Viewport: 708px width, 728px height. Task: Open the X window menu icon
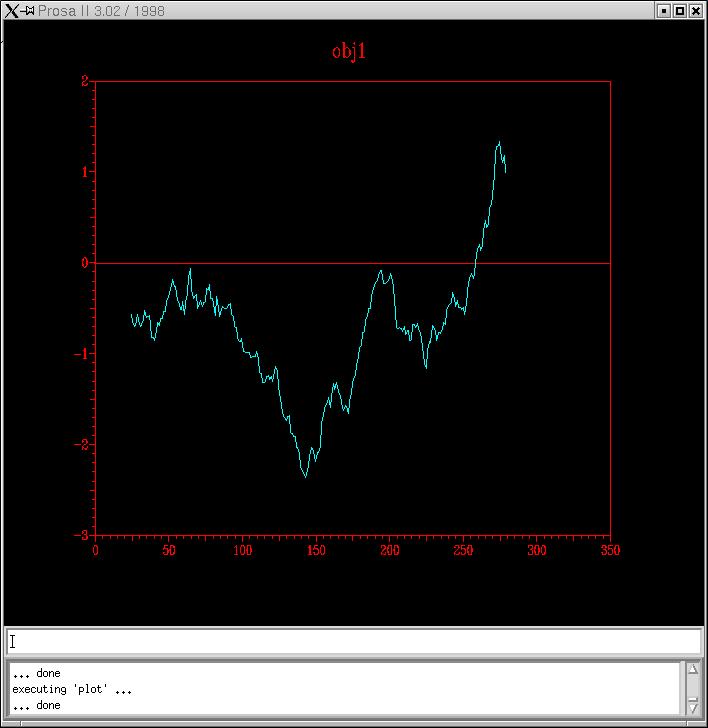tap(12, 11)
